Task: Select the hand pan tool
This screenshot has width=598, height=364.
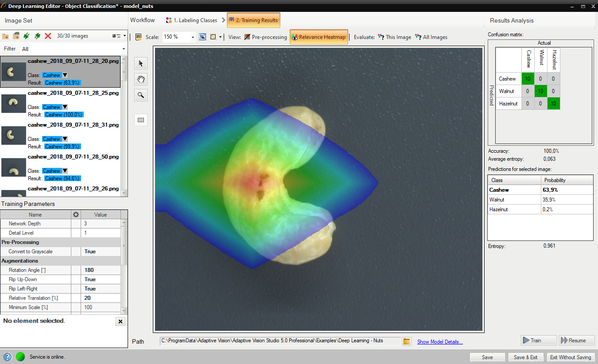Action: pyautogui.click(x=141, y=80)
